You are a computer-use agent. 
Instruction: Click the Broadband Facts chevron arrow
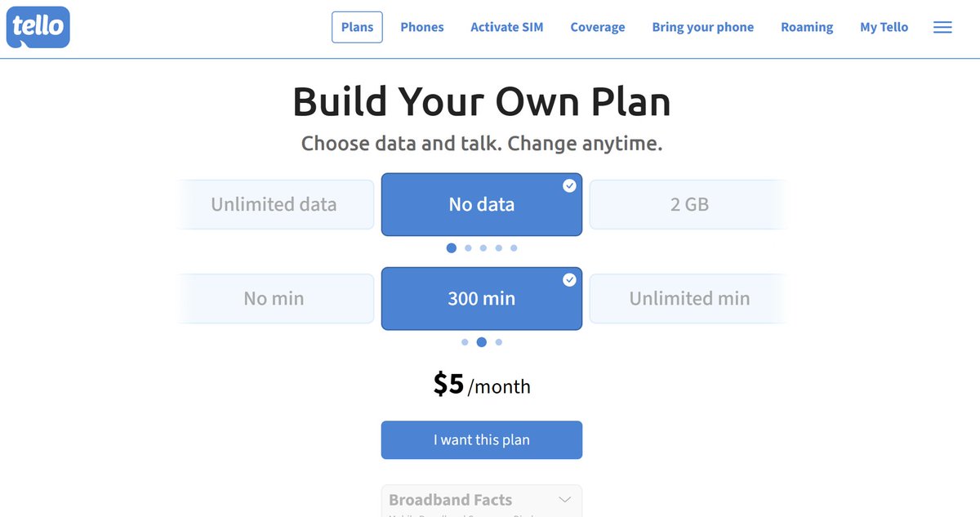point(564,499)
